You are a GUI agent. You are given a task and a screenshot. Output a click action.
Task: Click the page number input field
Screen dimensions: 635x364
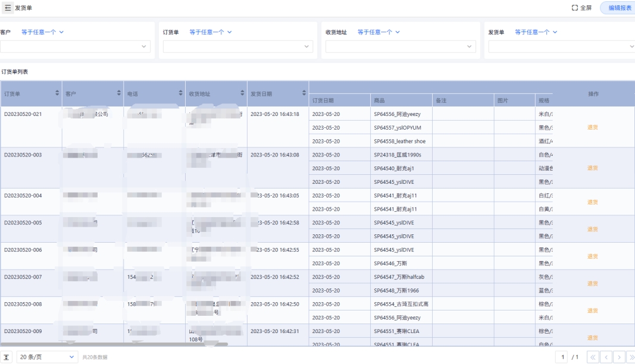(563, 357)
